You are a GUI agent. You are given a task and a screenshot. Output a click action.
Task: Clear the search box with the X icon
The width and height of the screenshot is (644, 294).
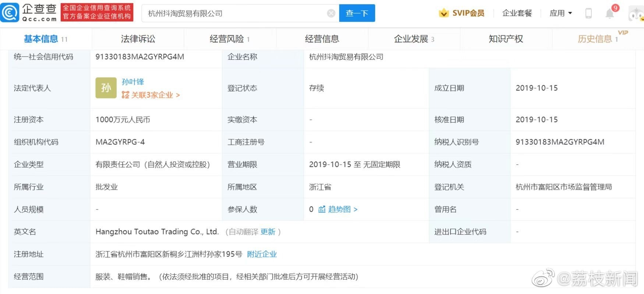coord(331,13)
